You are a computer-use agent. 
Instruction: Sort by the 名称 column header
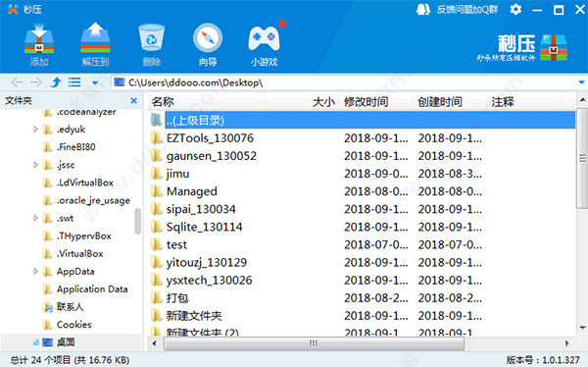(206, 102)
